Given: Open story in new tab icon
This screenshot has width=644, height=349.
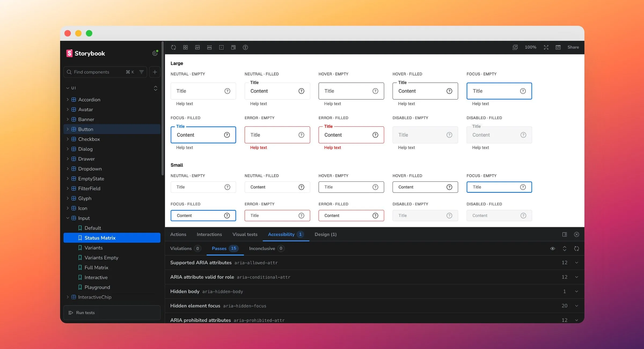Looking at the screenshot, I should (515, 47).
